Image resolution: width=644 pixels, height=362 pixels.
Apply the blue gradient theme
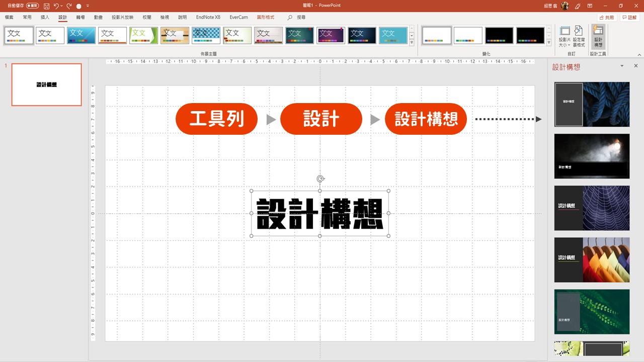pyautogui.click(x=81, y=36)
